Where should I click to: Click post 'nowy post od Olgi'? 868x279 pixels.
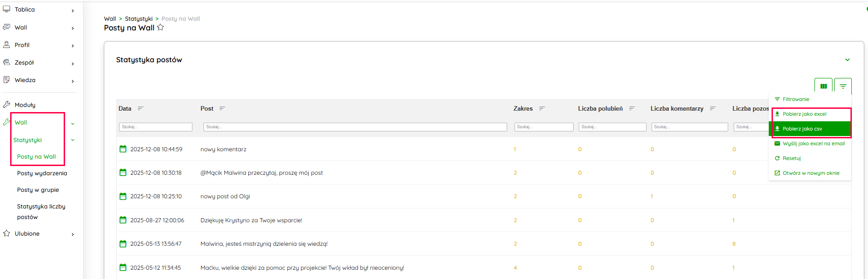point(225,196)
